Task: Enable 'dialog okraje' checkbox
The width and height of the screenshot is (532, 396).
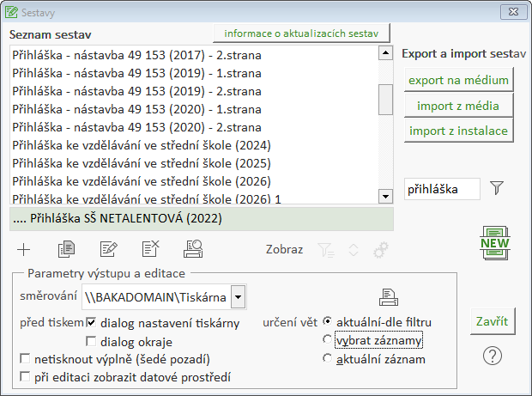Action: [x=92, y=341]
